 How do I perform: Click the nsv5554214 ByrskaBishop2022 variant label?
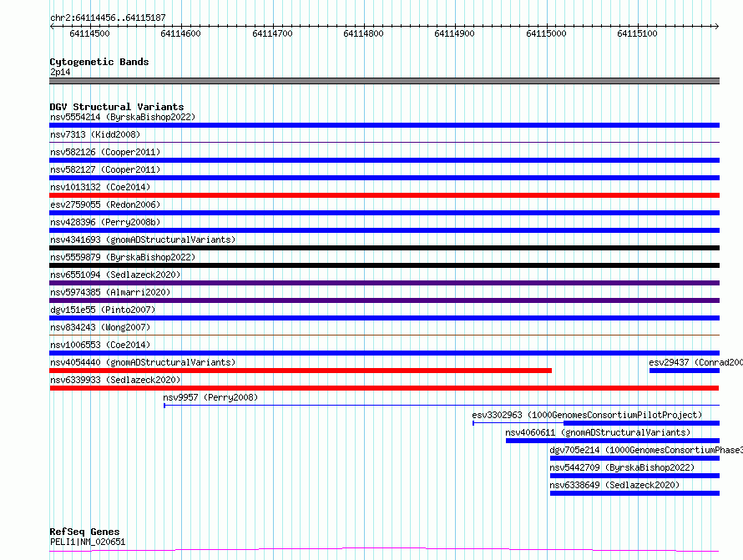point(123,117)
